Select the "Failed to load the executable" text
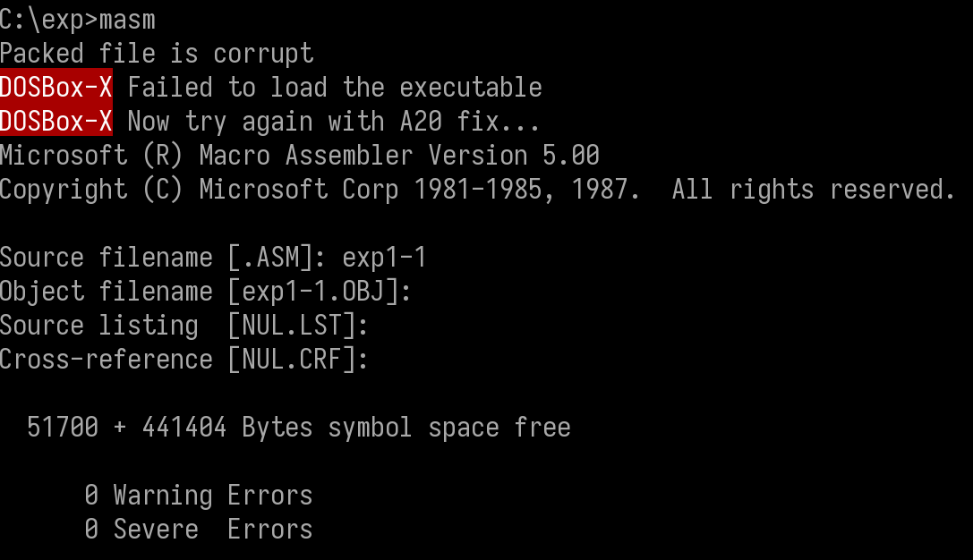973x560 pixels. 335,87
